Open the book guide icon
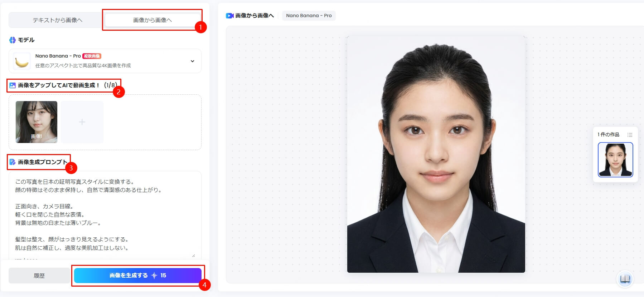644x297 pixels. coord(625,279)
